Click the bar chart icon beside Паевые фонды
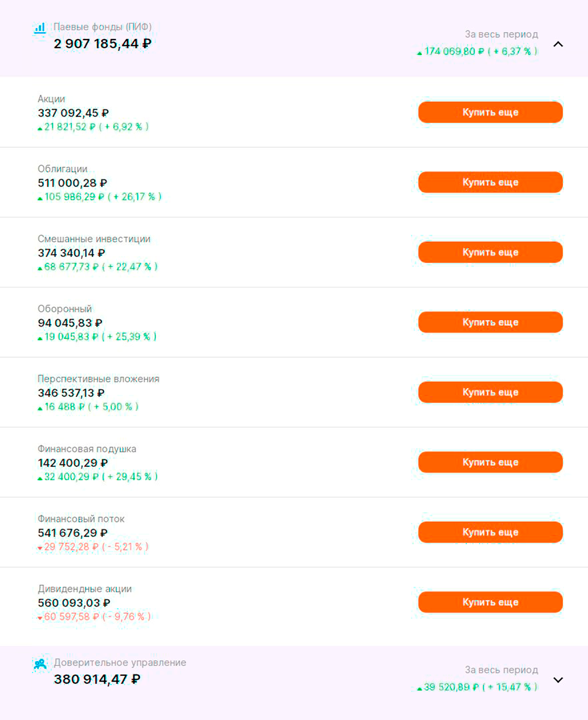Viewport: 588px width, 720px height. point(40,28)
